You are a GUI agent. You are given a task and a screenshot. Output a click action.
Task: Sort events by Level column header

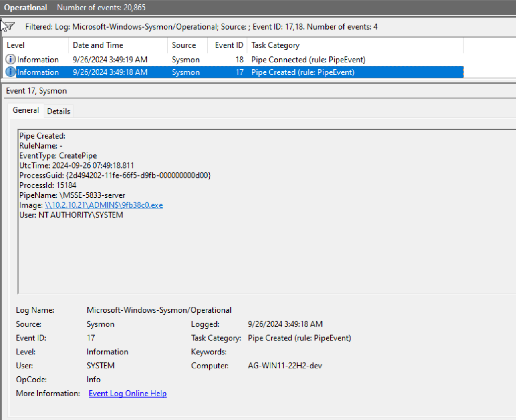coord(16,45)
